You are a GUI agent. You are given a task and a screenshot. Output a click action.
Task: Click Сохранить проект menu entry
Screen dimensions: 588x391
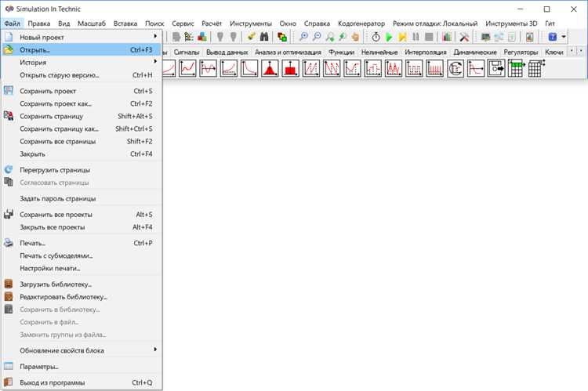[82, 91]
